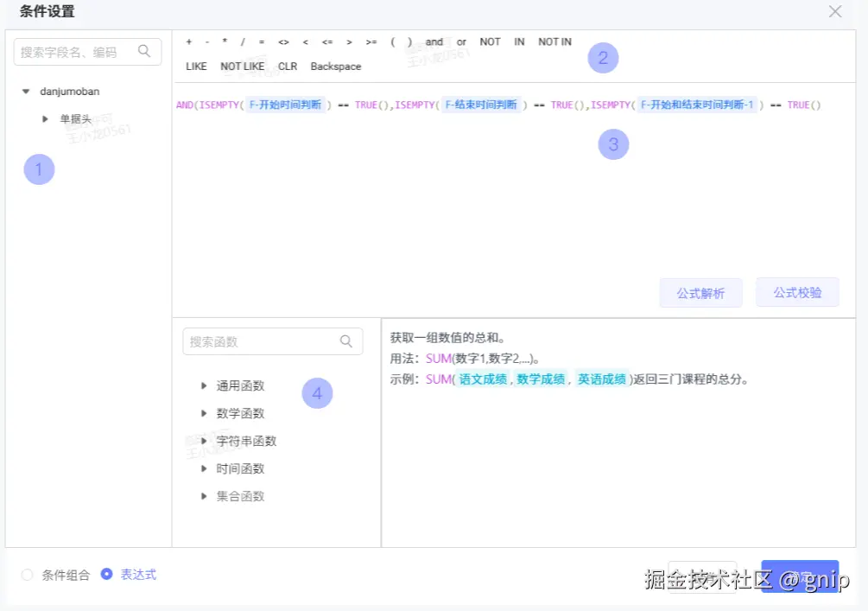Insert the 'or' operator

click(x=461, y=42)
